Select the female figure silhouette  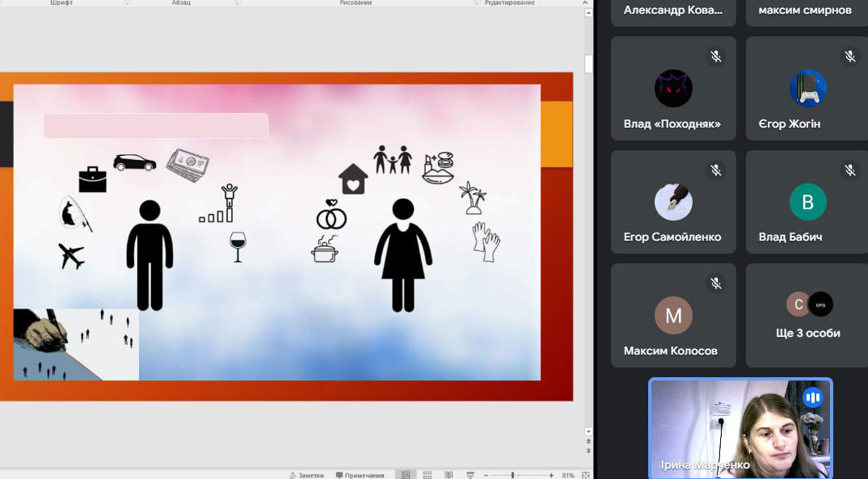[403, 255]
